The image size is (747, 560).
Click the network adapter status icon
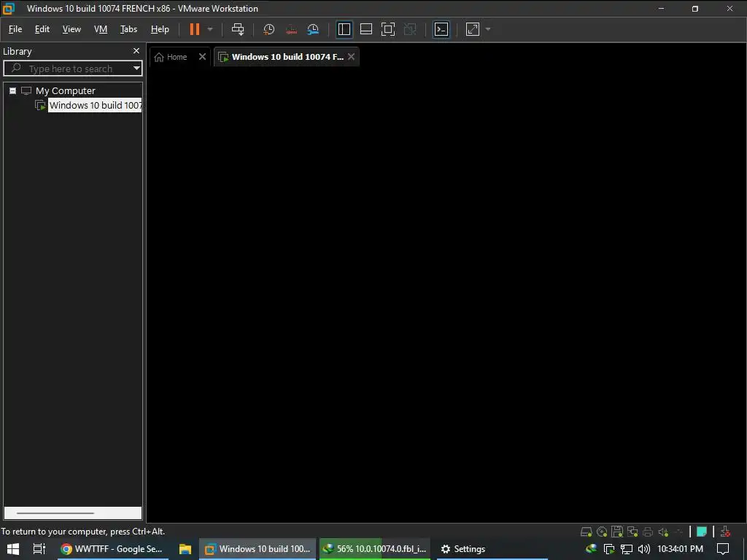pos(632,532)
